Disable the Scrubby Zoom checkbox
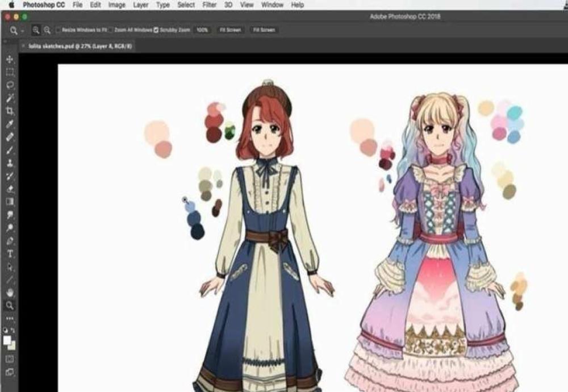 pos(156,30)
